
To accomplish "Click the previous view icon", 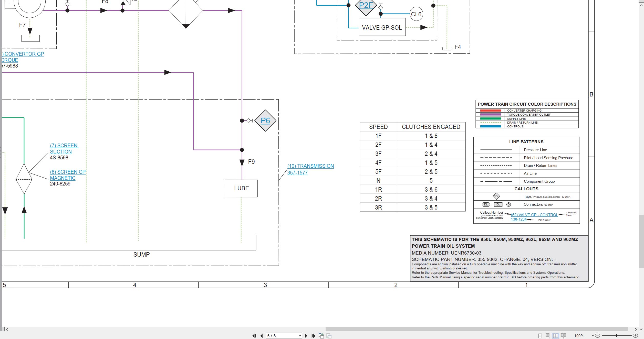I will pyautogui.click(x=321, y=336).
